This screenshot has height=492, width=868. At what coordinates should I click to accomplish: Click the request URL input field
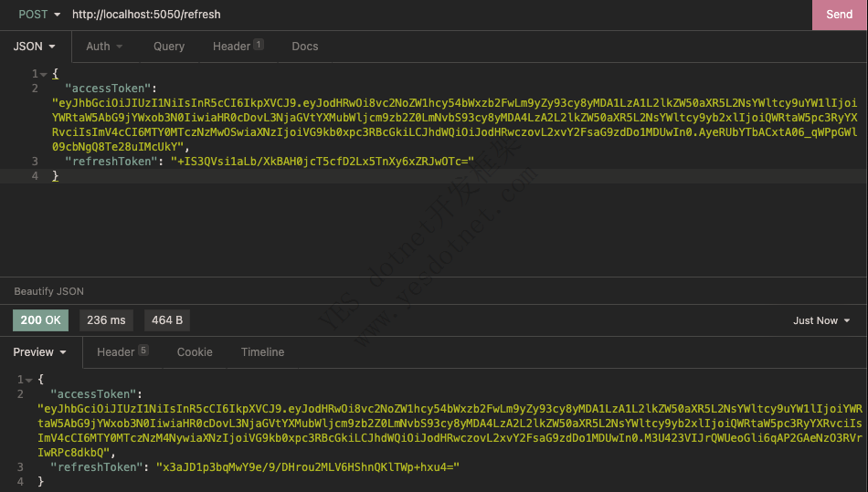pos(439,15)
